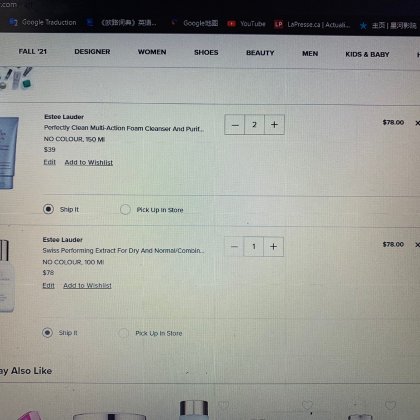
Task: Remove Foam Cleanser item with X
Action: [x=417, y=123]
